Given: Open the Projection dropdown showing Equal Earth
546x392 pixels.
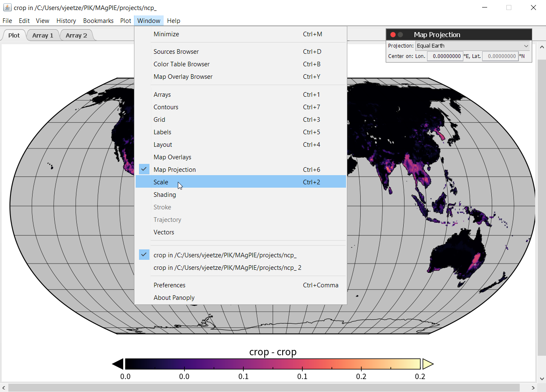Looking at the screenshot, I should [x=473, y=46].
